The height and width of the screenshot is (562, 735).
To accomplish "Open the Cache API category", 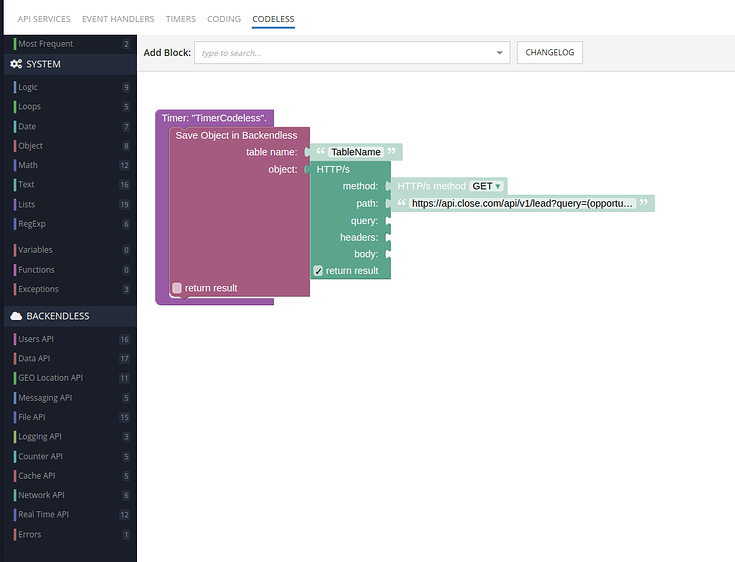I will (70, 475).
